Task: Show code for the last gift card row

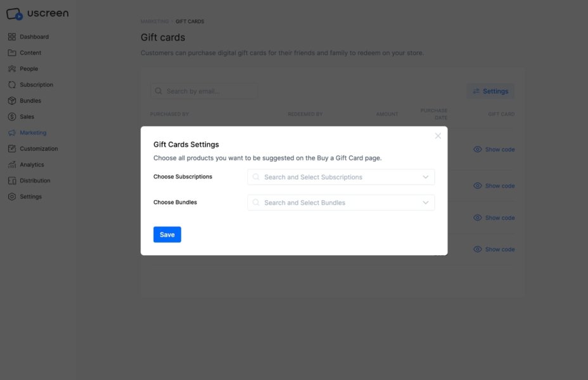Action: (495, 249)
